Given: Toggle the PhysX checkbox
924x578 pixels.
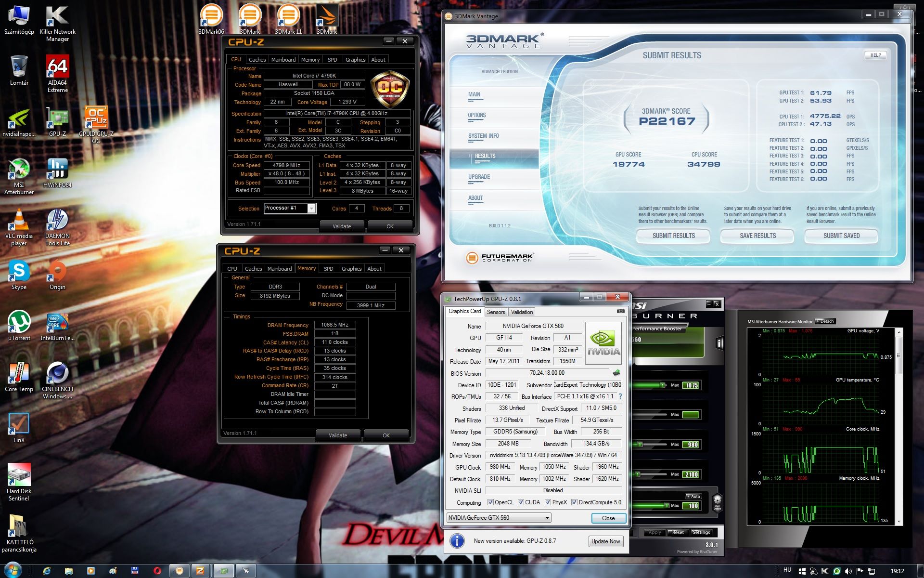Looking at the screenshot, I should point(548,502).
